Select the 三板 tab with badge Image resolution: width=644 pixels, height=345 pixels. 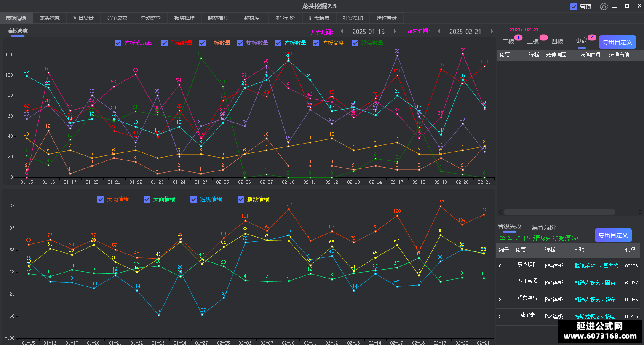pos(533,41)
